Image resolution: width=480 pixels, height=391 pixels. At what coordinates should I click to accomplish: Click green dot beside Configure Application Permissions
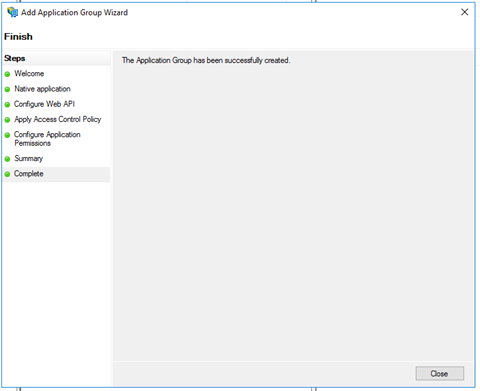coord(7,135)
